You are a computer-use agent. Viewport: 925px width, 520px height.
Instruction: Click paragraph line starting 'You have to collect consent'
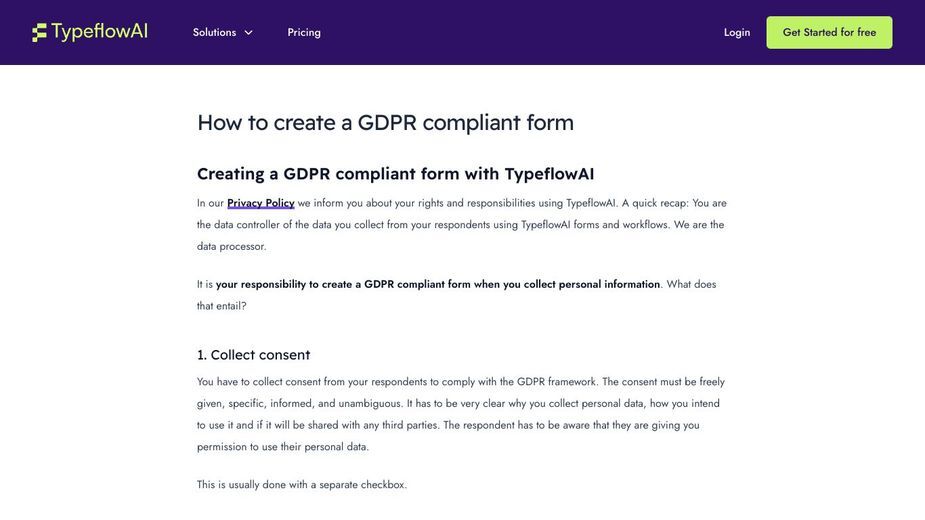click(x=461, y=382)
